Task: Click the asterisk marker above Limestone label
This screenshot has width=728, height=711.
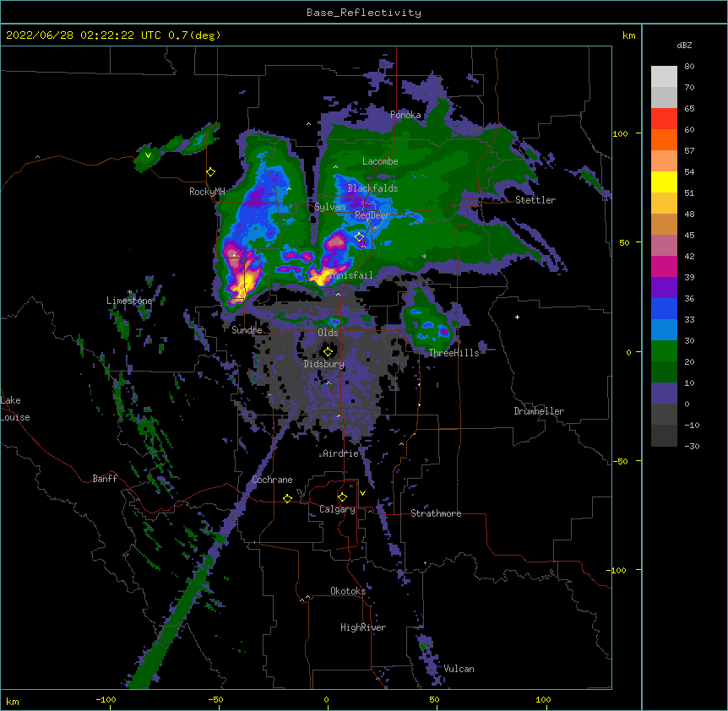Action: pos(129,292)
